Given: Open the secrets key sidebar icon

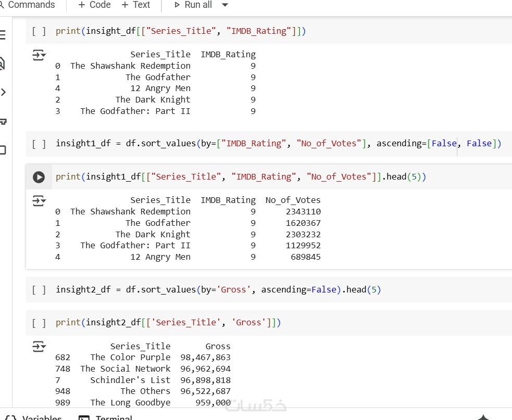Looking at the screenshot, I should pos(3,121).
